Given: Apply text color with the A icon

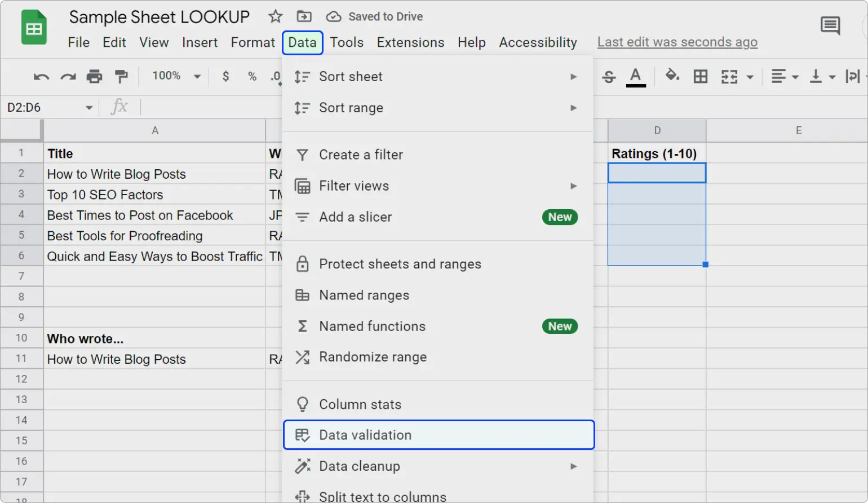Looking at the screenshot, I should (636, 77).
